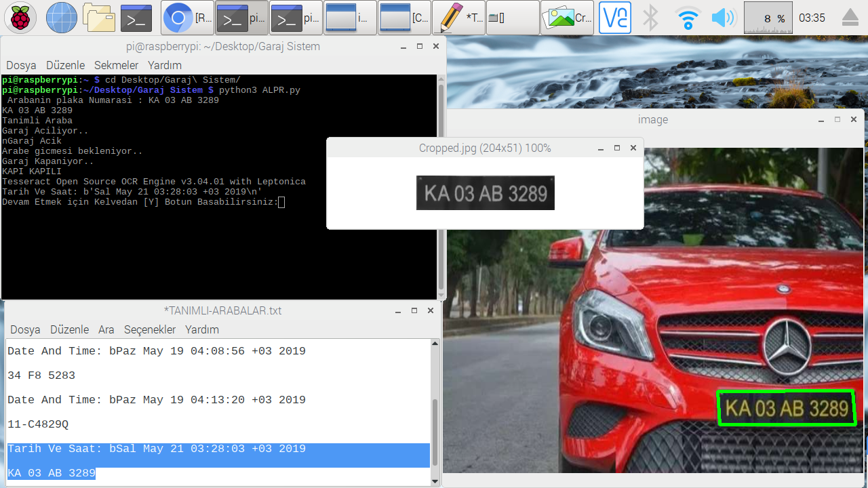Start a new Terminal from the taskbar
Viewport: 868px width, 488px height.
(136, 17)
